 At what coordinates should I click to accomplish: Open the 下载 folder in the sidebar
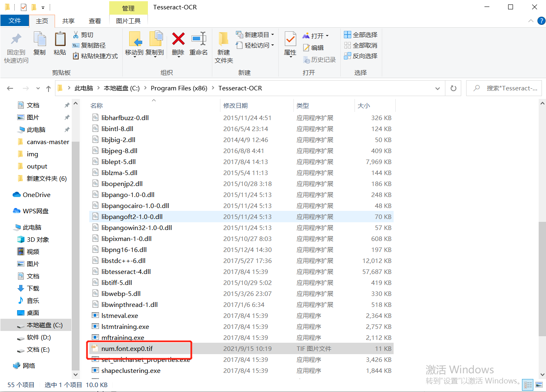[28, 288]
